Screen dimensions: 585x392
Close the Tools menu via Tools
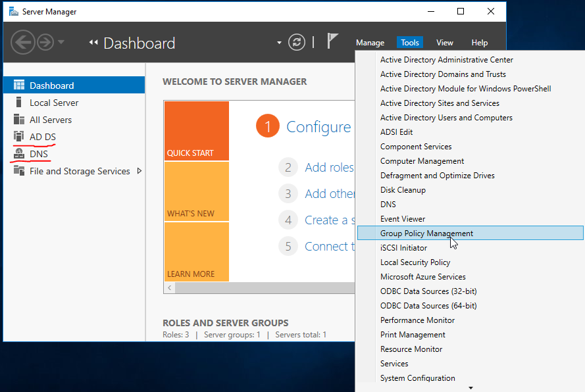410,43
